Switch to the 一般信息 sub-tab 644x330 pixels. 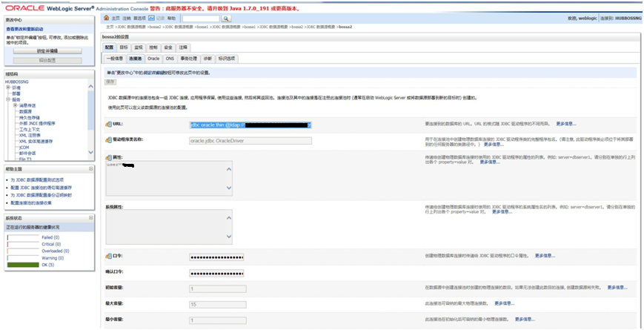[115, 59]
